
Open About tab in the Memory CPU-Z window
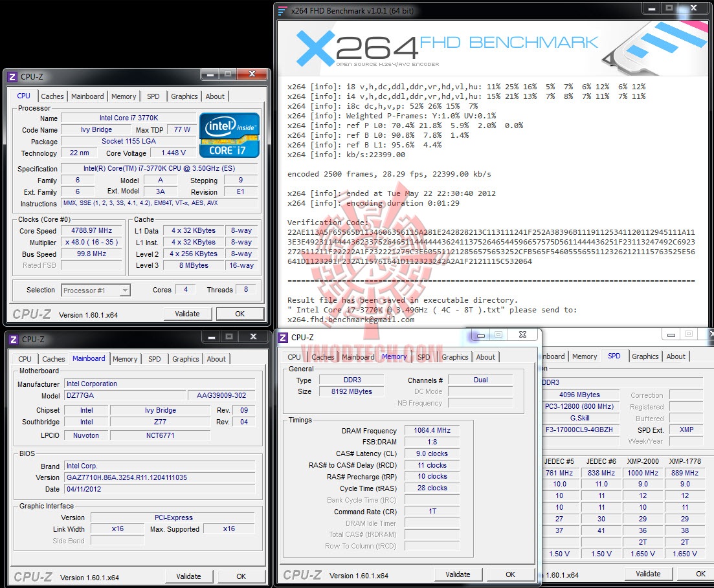tap(485, 357)
